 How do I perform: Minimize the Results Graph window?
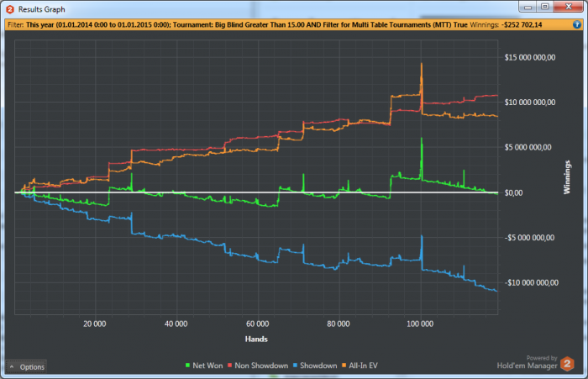(528, 7)
